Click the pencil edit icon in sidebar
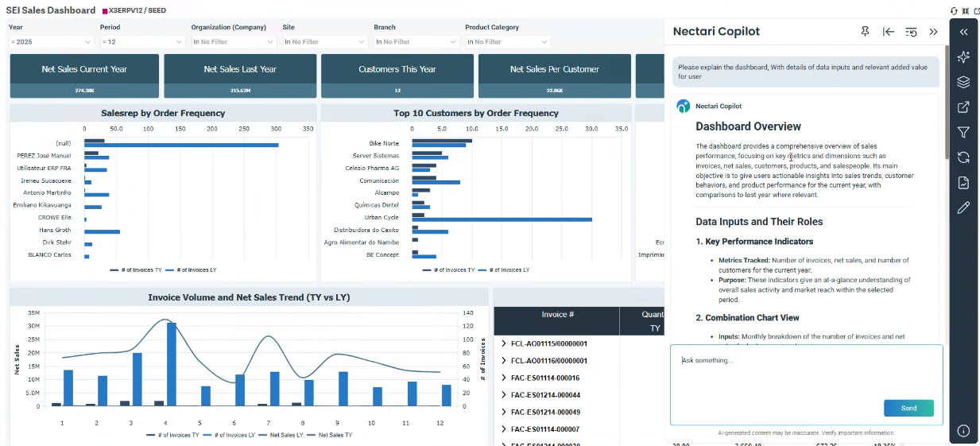980x446 pixels. pyautogui.click(x=963, y=207)
